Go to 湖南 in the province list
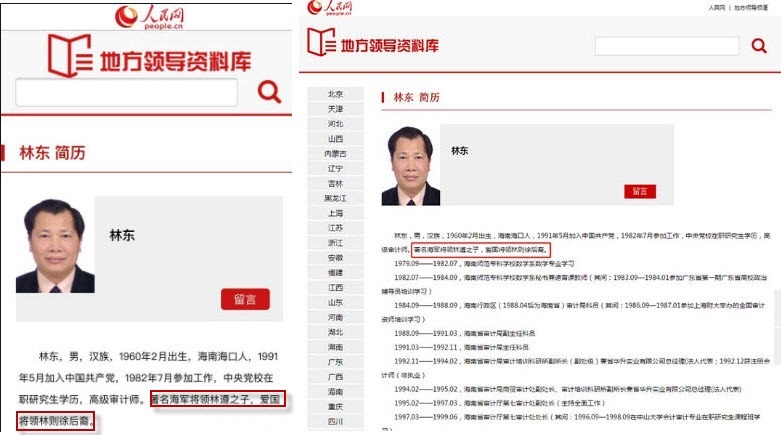 click(335, 347)
